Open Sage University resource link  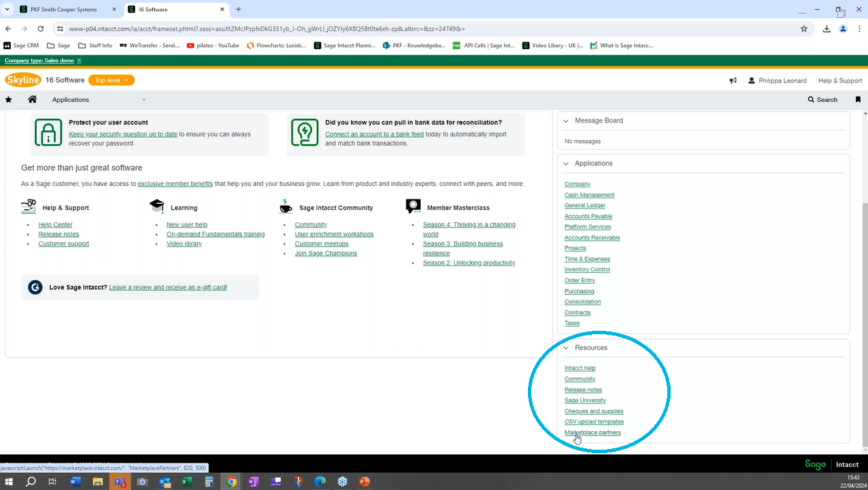pyautogui.click(x=585, y=400)
